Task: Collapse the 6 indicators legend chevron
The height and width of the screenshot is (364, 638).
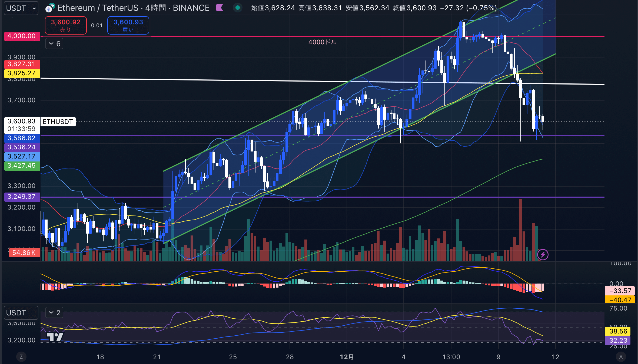Action: (x=54, y=44)
